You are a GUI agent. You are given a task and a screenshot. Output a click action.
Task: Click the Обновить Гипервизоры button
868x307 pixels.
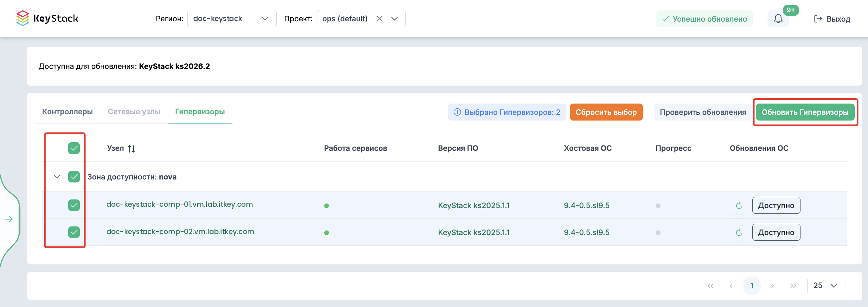(x=805, y=112)
